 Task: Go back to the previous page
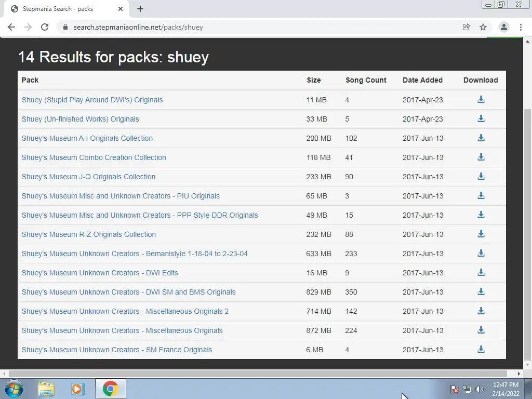(11, 27)
